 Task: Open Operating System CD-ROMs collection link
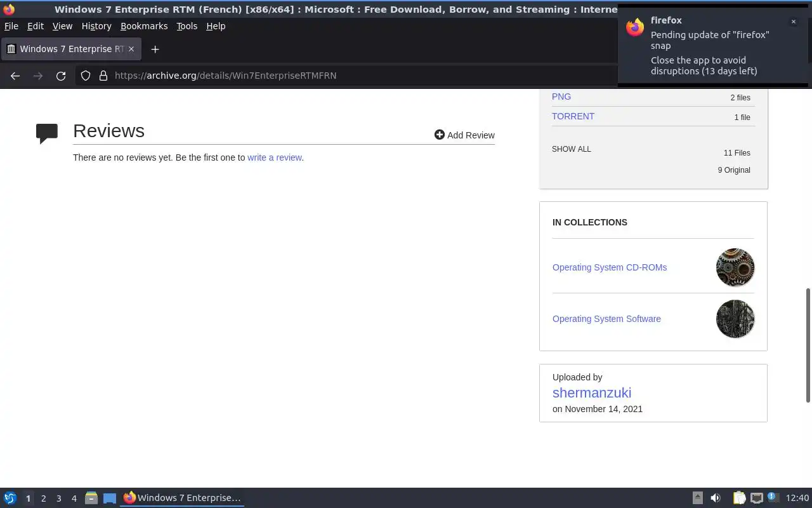pyautogui.click(x=610, y=267)
